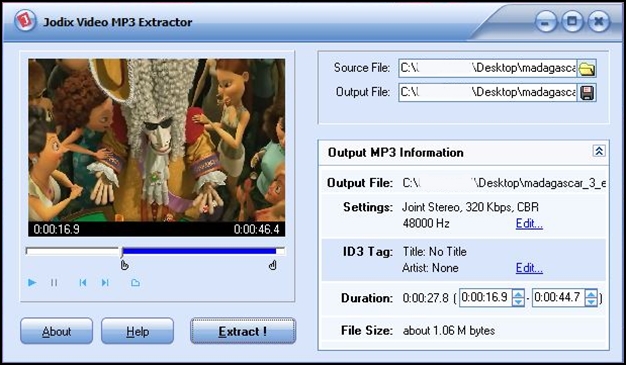Viewport: 626px width, 365px height.
Task: Click 'Joint Stereo, 320 Kbps, CBR' settings text
Action: [470, 207]
